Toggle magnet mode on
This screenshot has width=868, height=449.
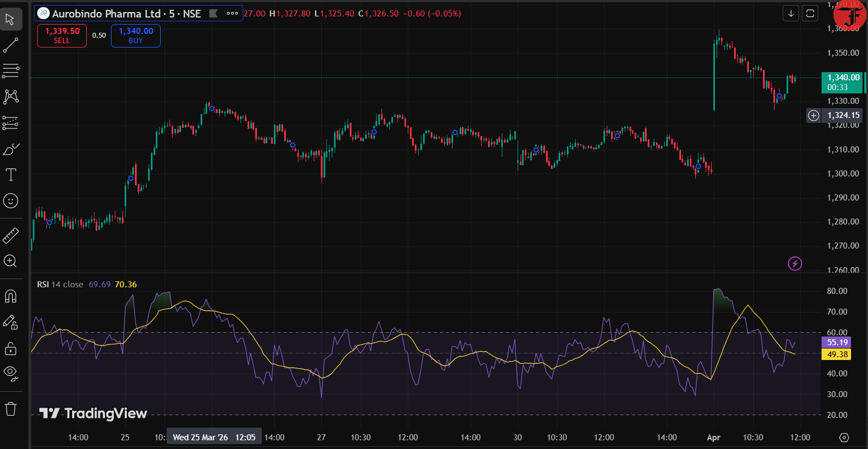tap(10, 296)
